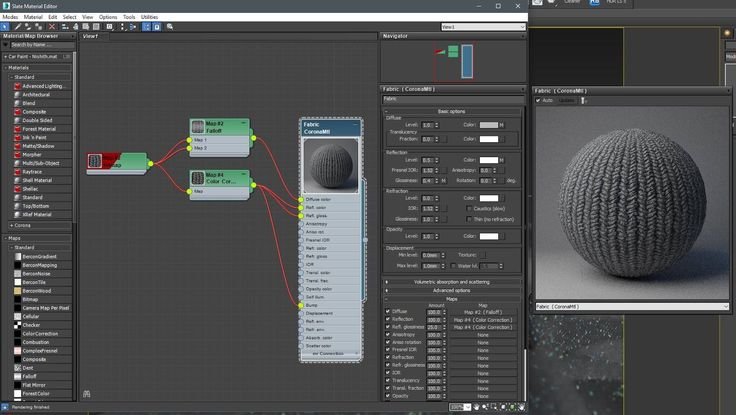The height and width of the screenshot is (415, 736).
Task: Open the Edit menu
Action: point(53,17)
